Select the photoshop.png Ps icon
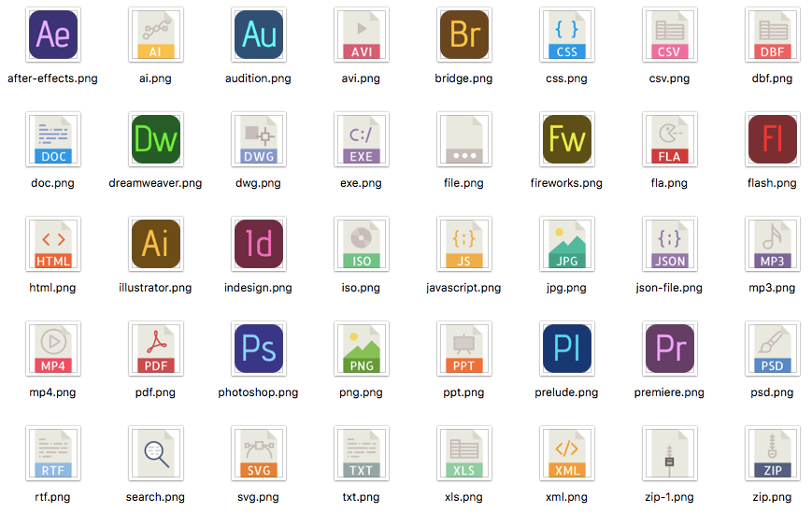The width and height of the screenshot is (812, 513). [258, 349]
